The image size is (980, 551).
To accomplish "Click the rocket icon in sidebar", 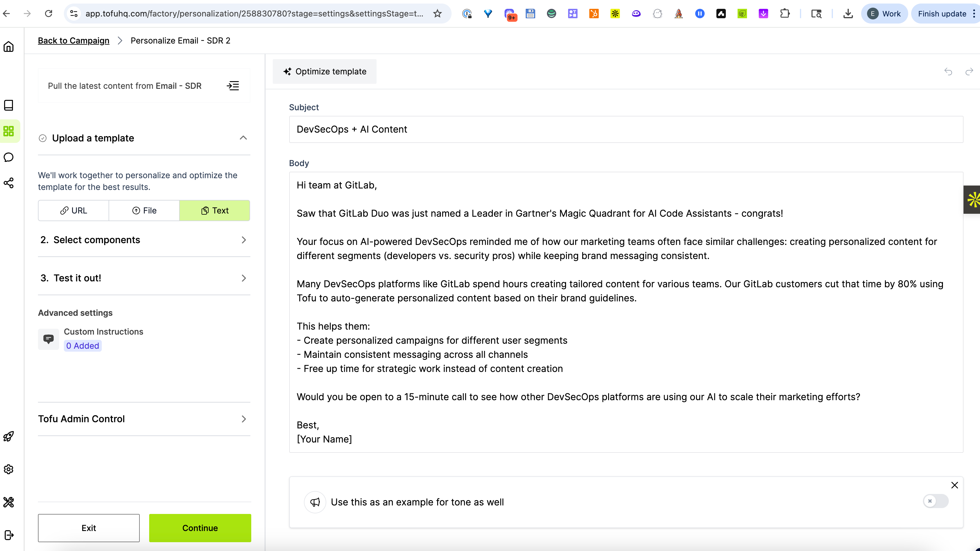I will (x=8, y=436).
